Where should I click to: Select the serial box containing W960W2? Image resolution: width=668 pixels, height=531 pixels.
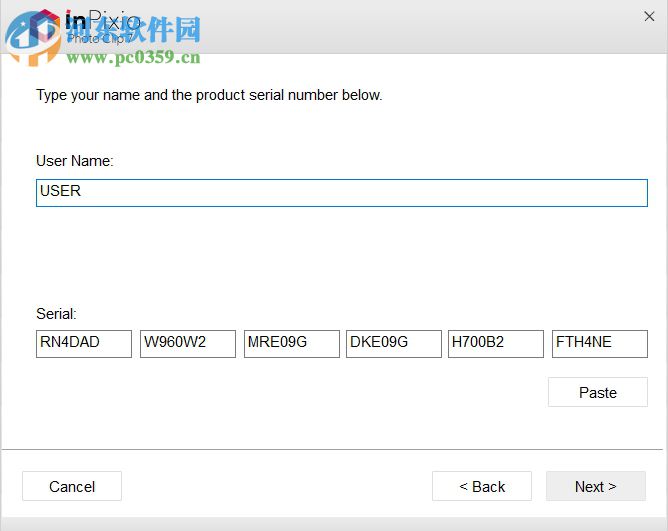(x=188, y=343)
